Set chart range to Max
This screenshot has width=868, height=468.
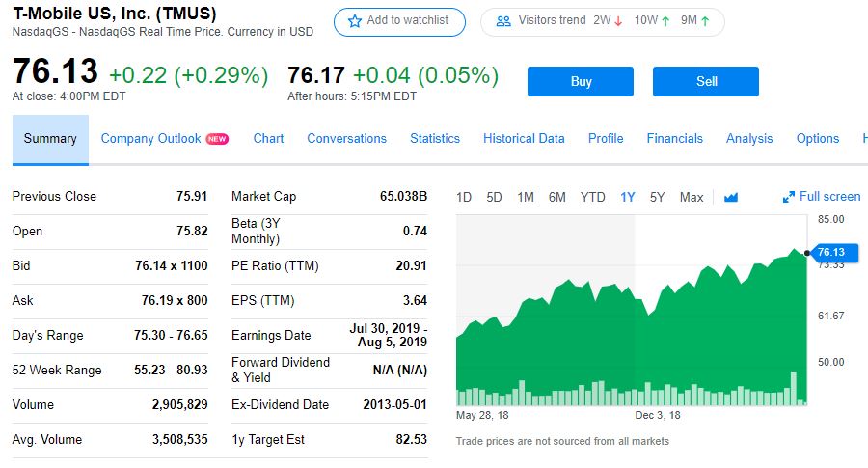pyautogui.click(x=692, y=197)
